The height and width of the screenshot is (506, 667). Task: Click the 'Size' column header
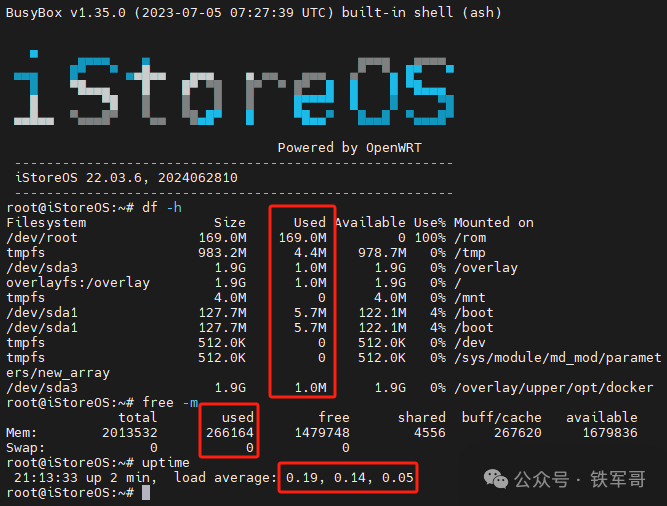230,222
